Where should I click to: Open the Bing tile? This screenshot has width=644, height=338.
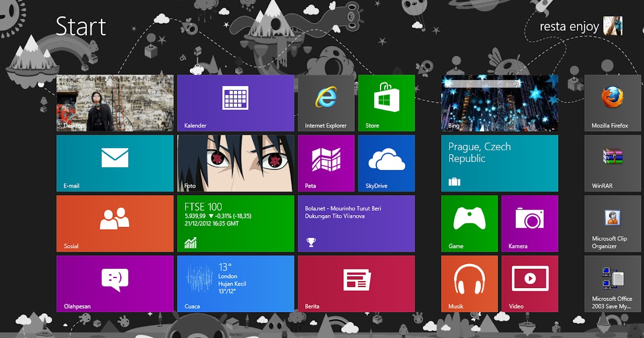pyautogui.click(x=500, y=103)
